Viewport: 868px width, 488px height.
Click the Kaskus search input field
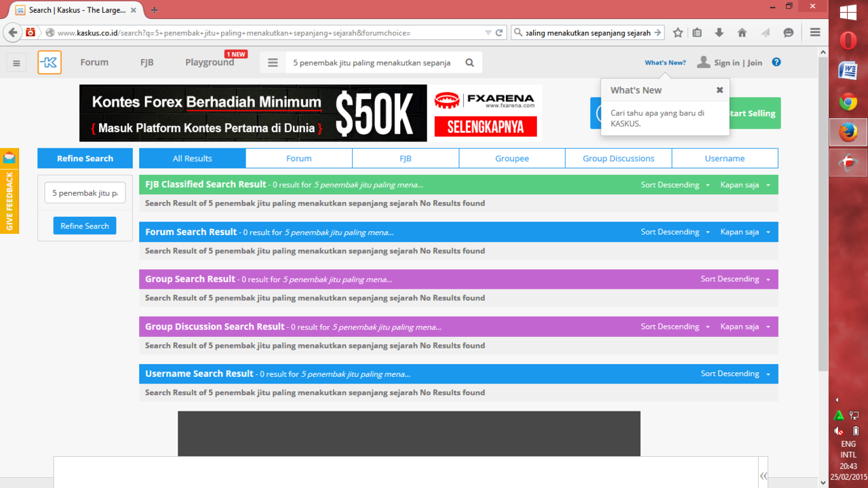pyautogui.click(x=372, y=62)
